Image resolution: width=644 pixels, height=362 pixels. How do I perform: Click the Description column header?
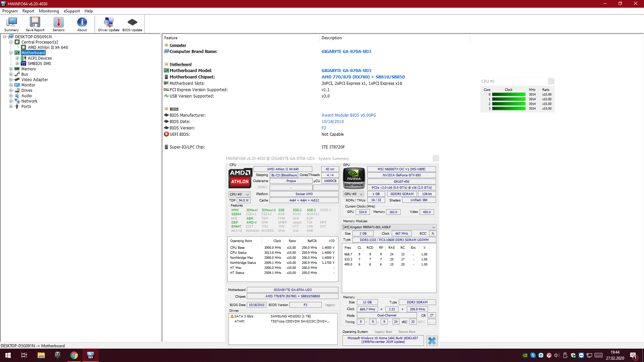click(395, 38)
